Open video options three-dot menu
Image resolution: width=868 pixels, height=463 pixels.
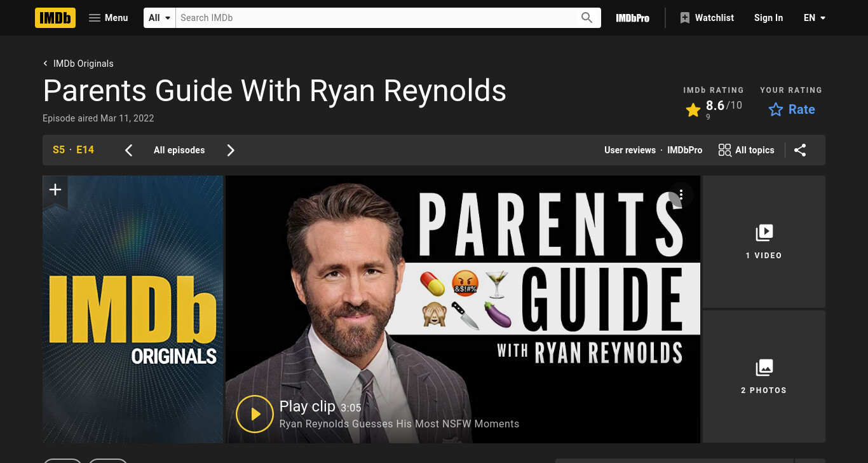pyautogui.click(x=681, y=195)
